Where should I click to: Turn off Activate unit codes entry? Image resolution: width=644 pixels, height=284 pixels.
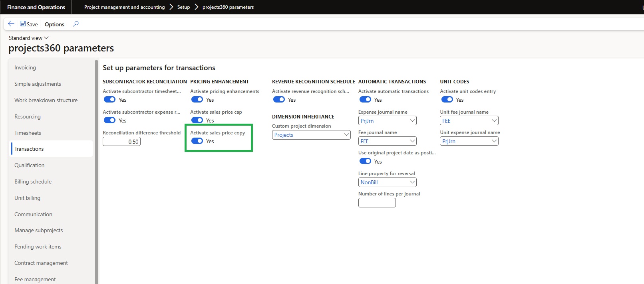(x=447, y=99)
